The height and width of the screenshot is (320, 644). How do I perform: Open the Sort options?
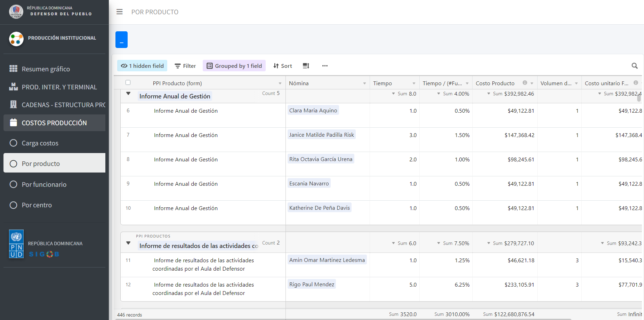coord(283,66)
